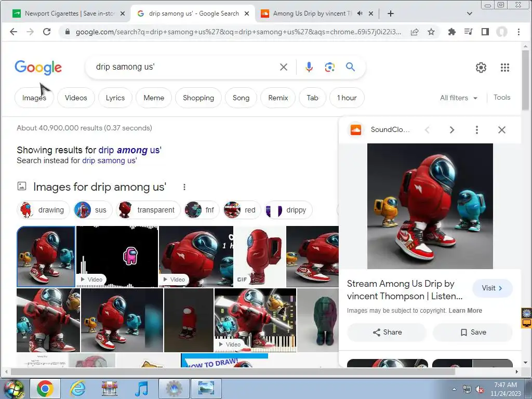Start voice search with microphone
The image size is (532, 399).
(x=309, y=67)
